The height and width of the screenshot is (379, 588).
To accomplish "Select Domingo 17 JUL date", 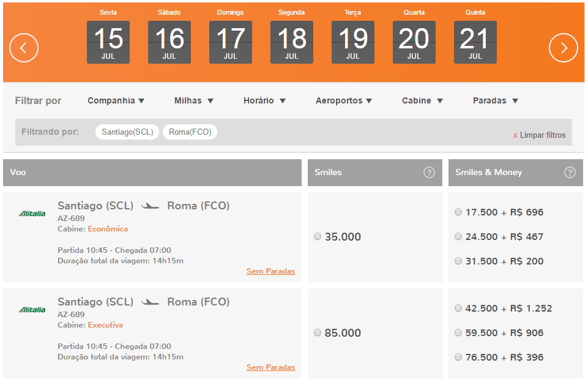I will 230,42.
